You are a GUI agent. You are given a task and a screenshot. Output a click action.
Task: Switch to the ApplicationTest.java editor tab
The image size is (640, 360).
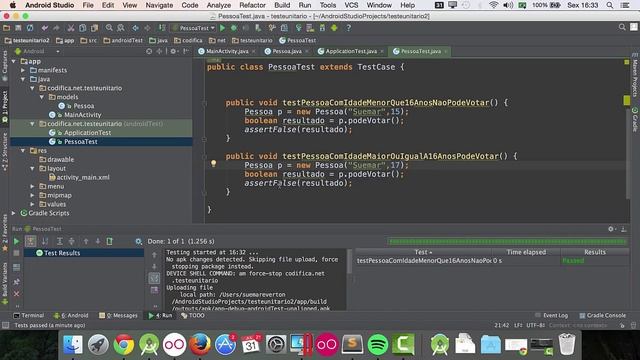[351, 51]
